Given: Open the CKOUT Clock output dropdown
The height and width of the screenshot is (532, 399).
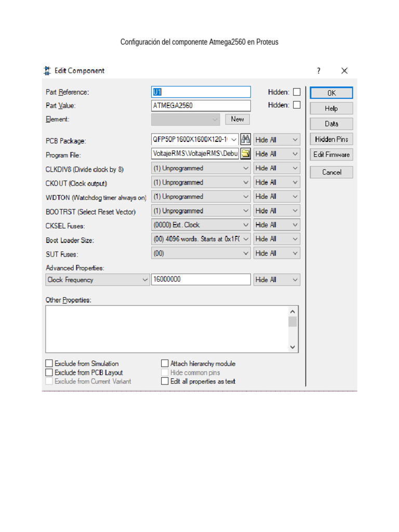Looking at the screenshot, I should (201, 182).
